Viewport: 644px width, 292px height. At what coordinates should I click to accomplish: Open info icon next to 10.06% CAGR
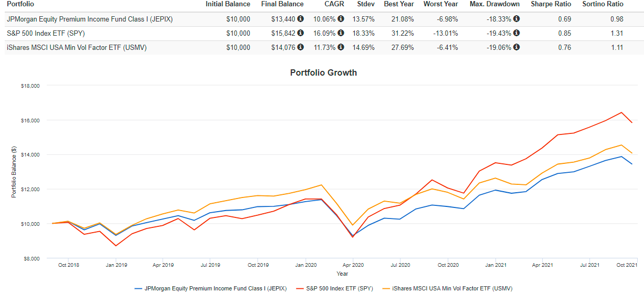point(341,19)
